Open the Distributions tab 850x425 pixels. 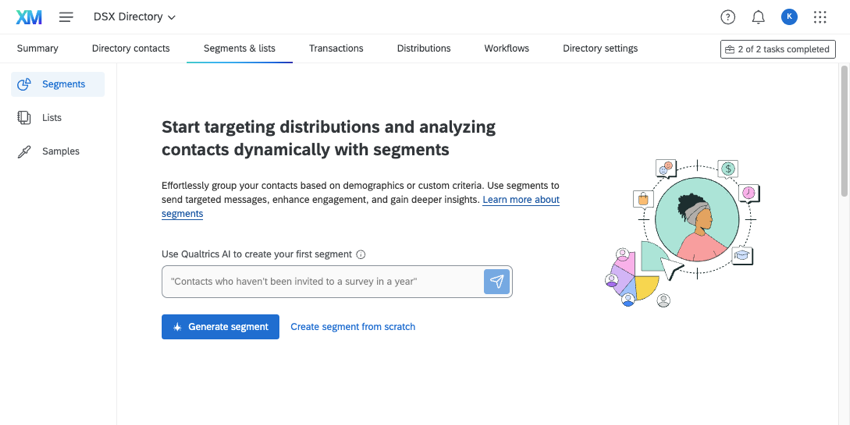(x=424, y=48)
